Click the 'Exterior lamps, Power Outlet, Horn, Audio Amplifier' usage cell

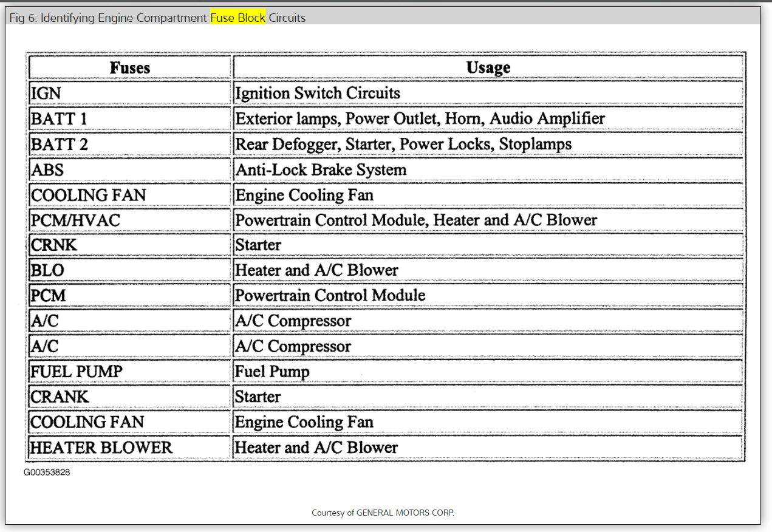click(488, 118)
